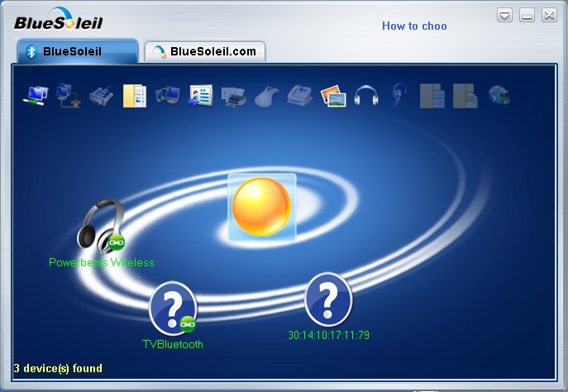This screenshot has height=392, width=568.
Task: Open the 'How to choo' help link
Action: [x=414, y=26]
